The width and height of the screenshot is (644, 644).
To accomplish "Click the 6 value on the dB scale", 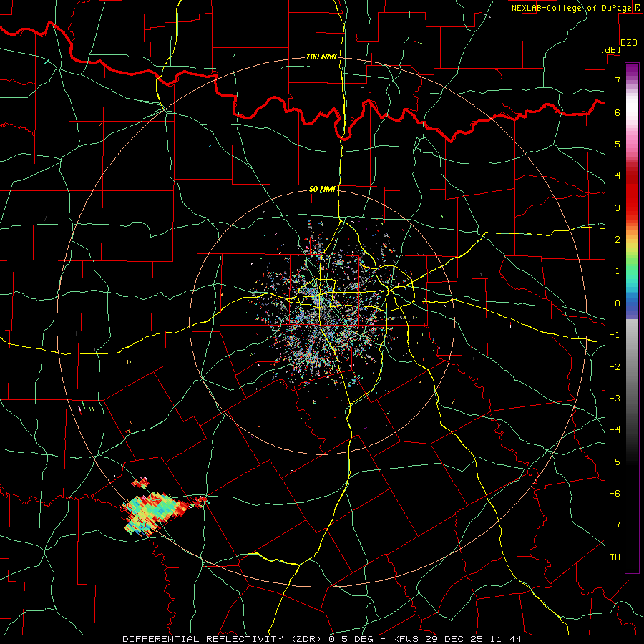I will [618, 112].
